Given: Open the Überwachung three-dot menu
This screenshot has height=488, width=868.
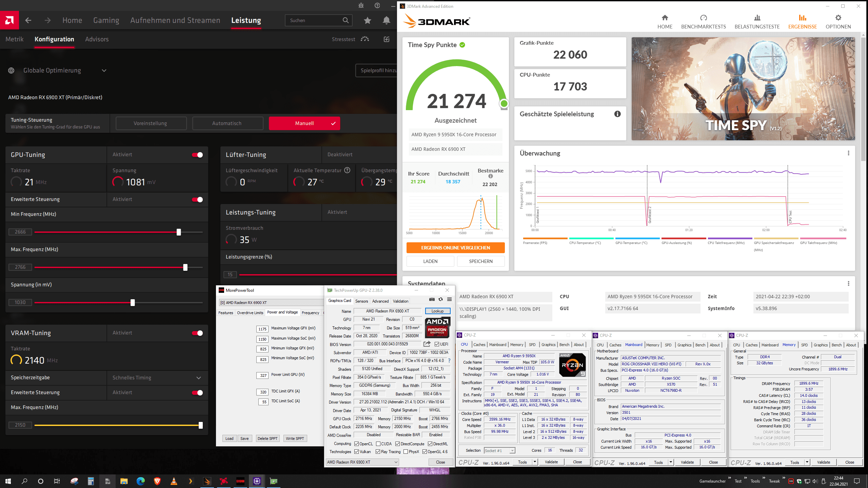Looking at the screenshot, I should pos(848,153).
